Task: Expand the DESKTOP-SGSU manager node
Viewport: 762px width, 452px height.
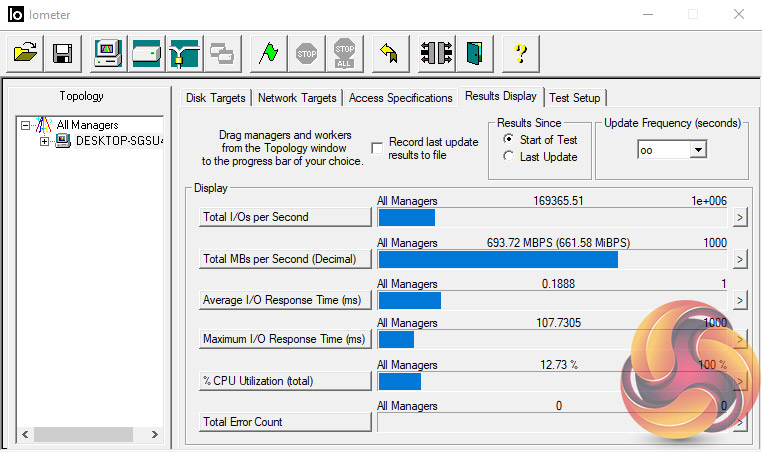Action: (x=44, y=141)
